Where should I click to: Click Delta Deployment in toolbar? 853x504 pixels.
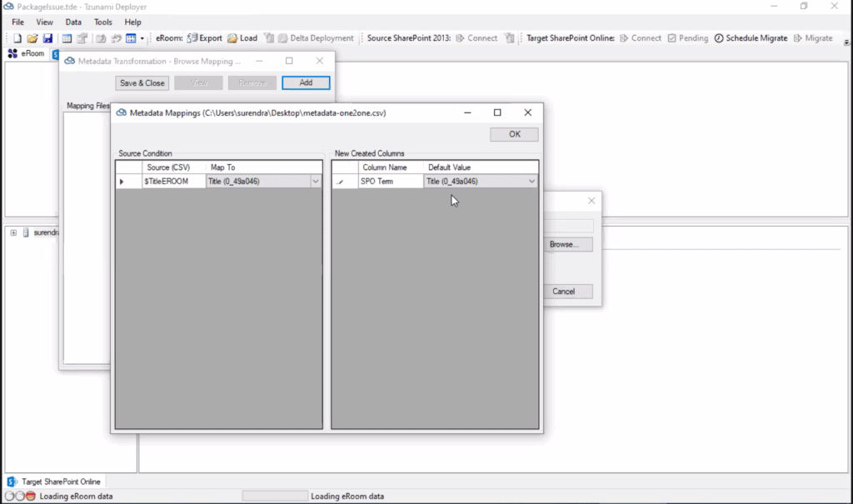tap(316, 38)
